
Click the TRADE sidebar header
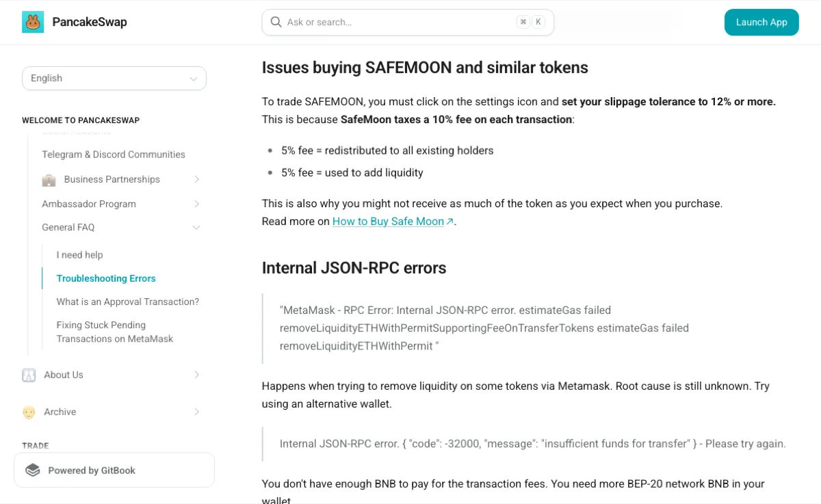click(x=36, y=446)
